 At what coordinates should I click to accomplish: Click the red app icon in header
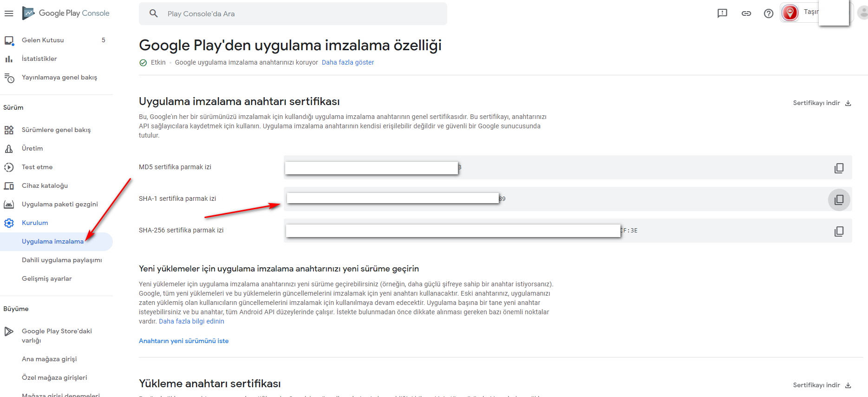pyautogui.click(x=790, y=13)
